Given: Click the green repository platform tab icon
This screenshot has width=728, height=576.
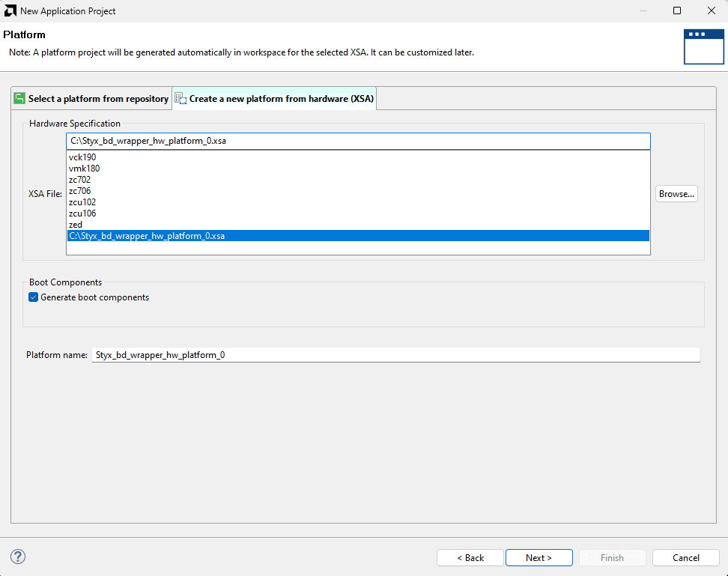Looking at the screenshot, I should (x=19, y=98).
